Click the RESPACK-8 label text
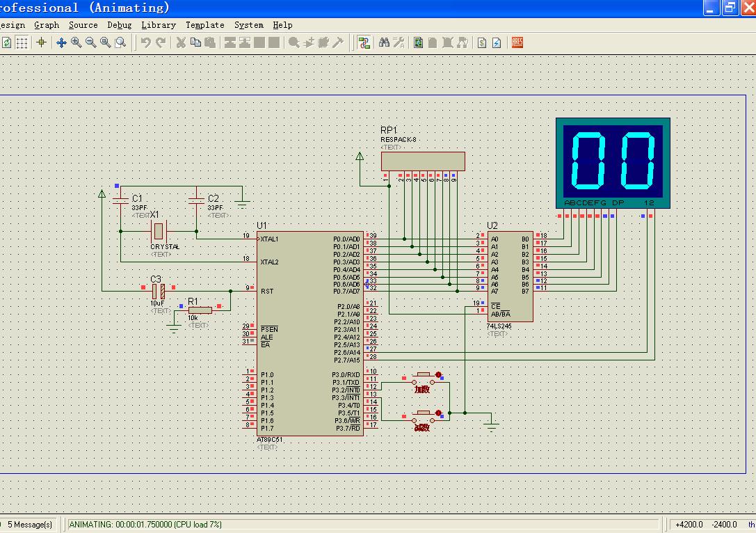The image size is (756, 533). [399, 140]
